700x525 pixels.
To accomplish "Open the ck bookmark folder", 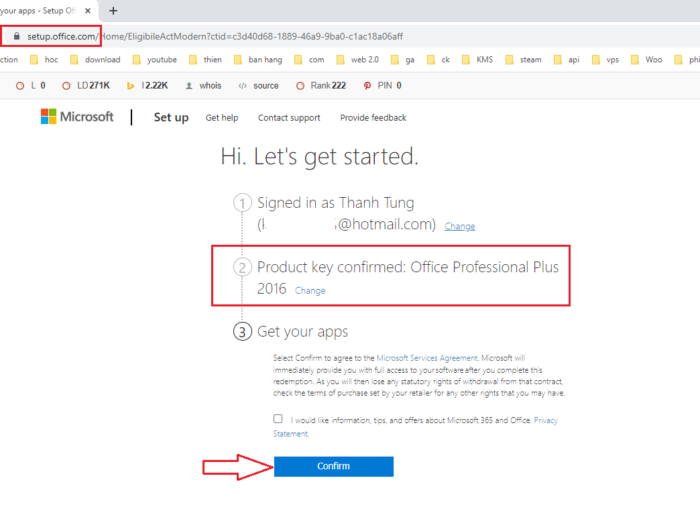I will (x=438, y=60).
